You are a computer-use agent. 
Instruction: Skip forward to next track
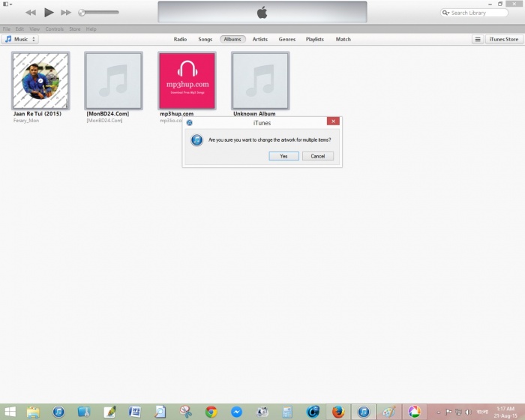click(66, 13)
